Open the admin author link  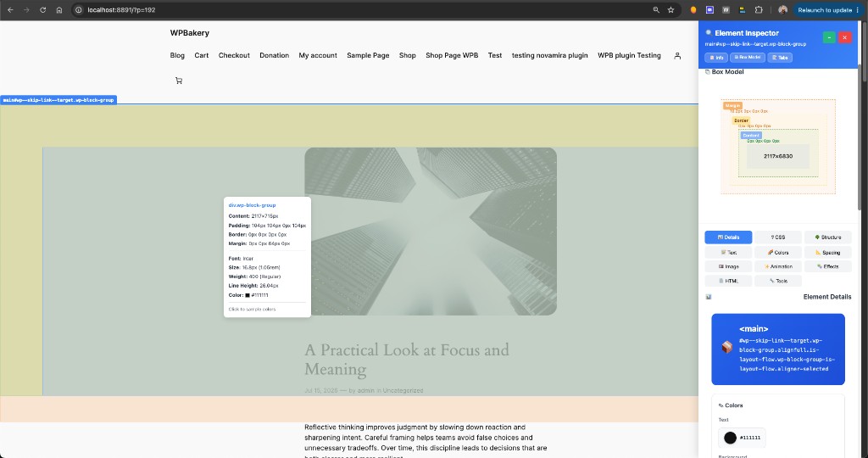[x=366, y=390]
